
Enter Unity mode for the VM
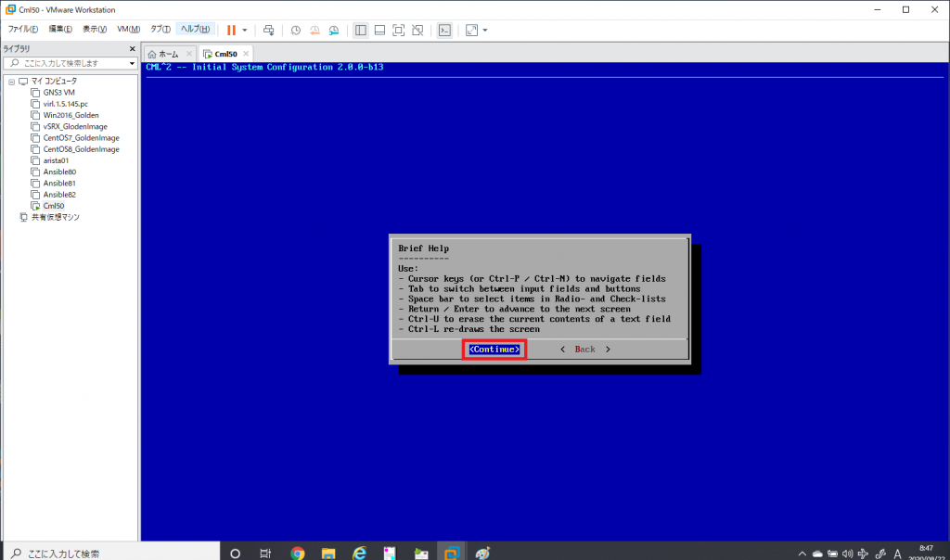[418, 30]
